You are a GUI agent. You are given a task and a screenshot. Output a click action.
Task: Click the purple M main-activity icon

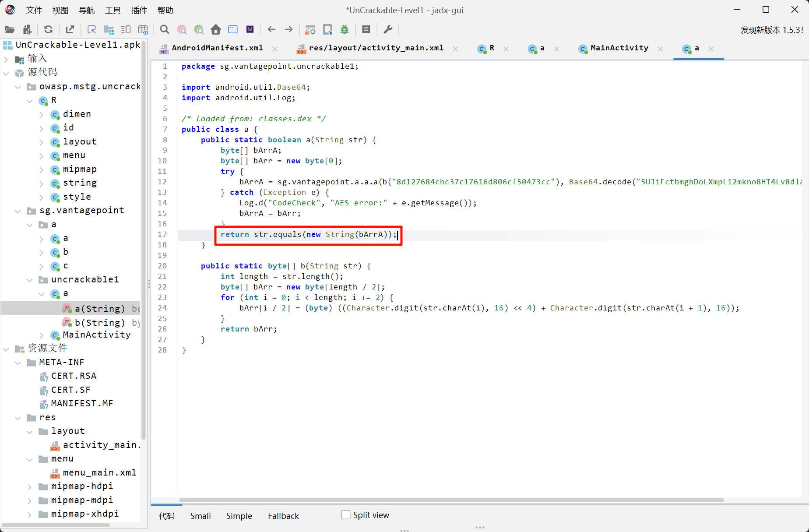250,30
